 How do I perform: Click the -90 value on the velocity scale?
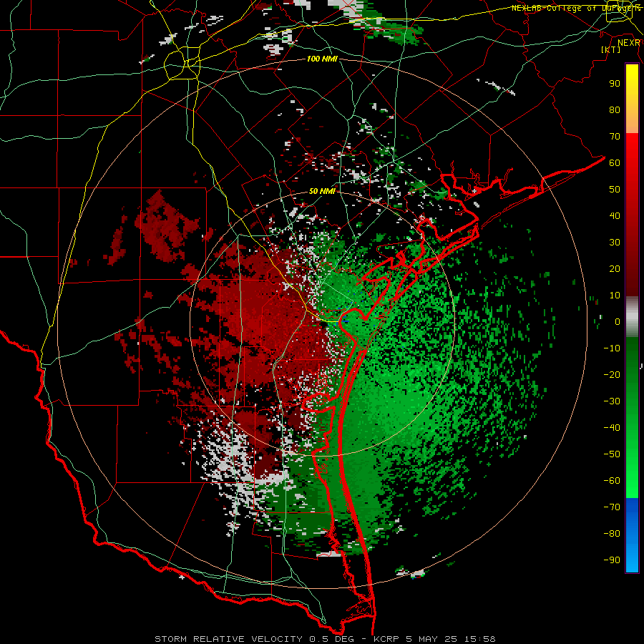[612, 560]
